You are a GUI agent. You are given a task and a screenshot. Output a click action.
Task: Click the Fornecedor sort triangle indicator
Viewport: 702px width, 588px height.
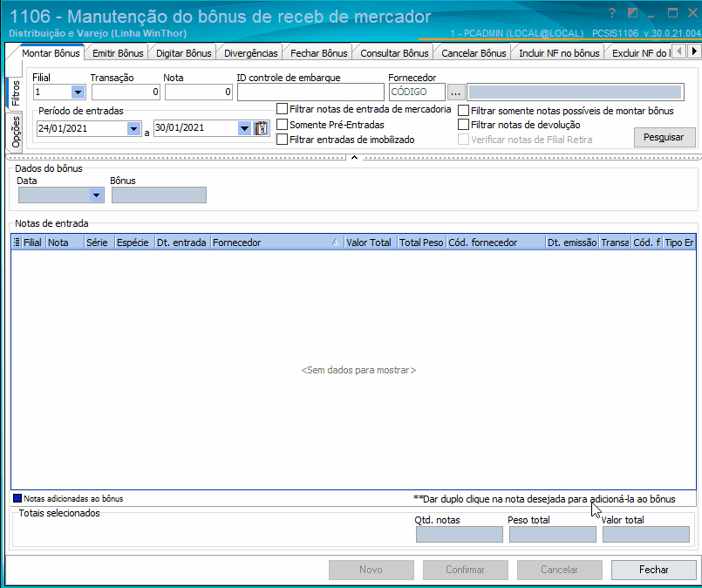click(336, 243)
